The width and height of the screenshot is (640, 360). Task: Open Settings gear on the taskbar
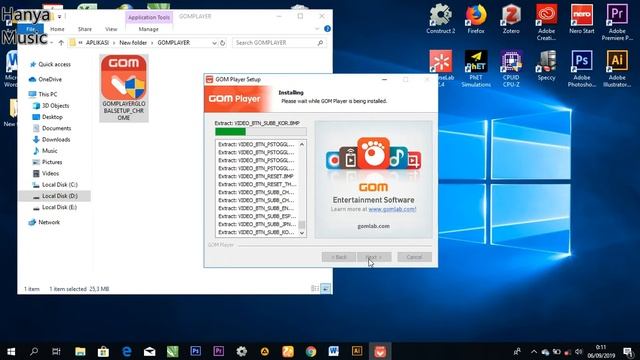pyautogui.click(x=242, y=351)
